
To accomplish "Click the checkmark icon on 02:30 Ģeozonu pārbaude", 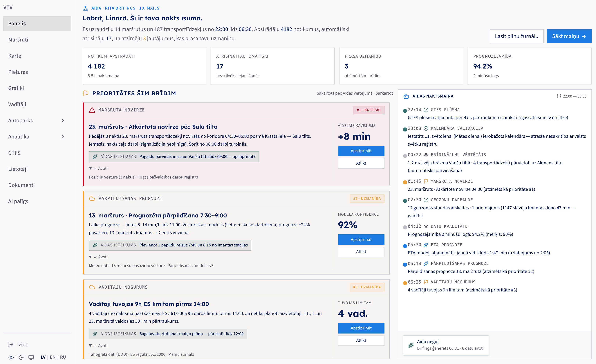I will [426, 200].
